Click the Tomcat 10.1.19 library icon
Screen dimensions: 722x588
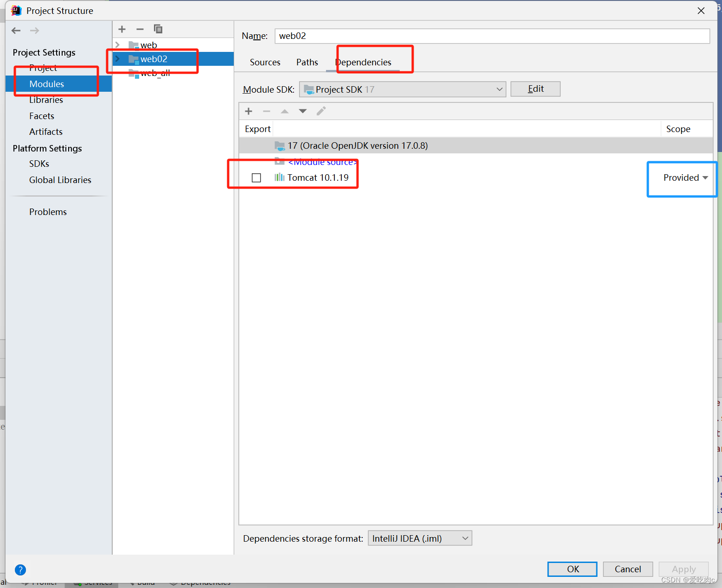[279, 177]
